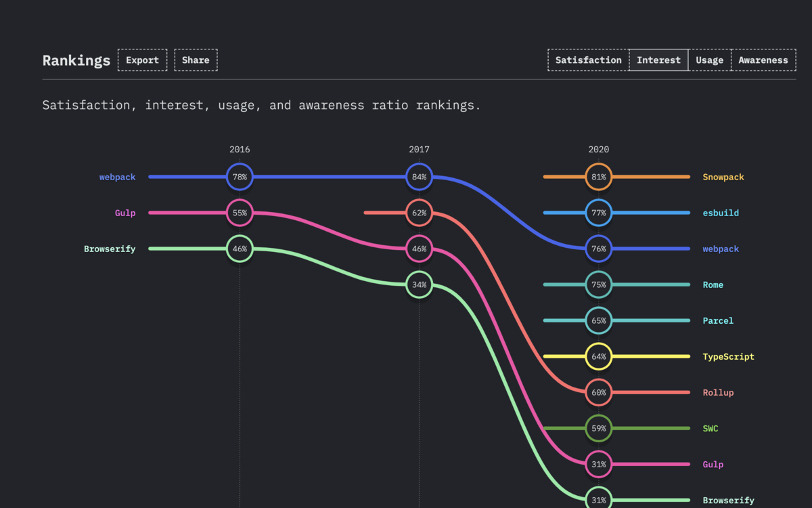Click the Browserify label left of 2016
812x508 pixels.
(x=110, y=249)
